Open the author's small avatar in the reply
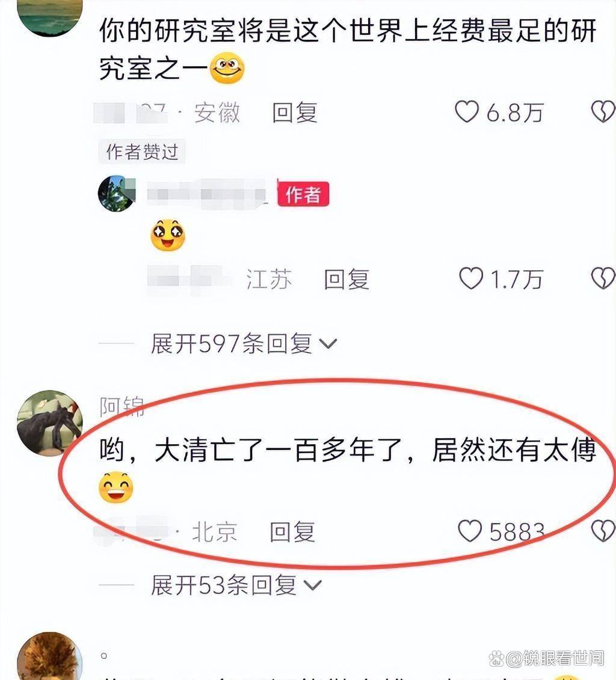This screenshot has height=680, width=616. point(117,193)
